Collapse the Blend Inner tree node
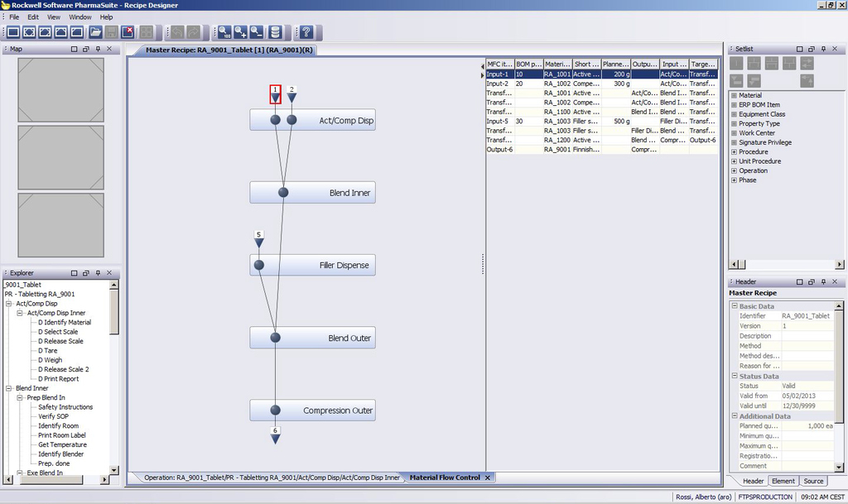 coord(8,388)
